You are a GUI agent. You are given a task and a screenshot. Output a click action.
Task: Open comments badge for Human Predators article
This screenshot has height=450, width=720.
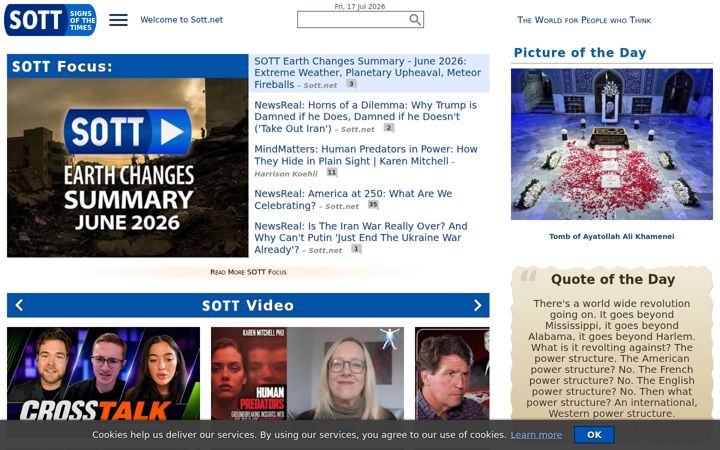[332, 172]
